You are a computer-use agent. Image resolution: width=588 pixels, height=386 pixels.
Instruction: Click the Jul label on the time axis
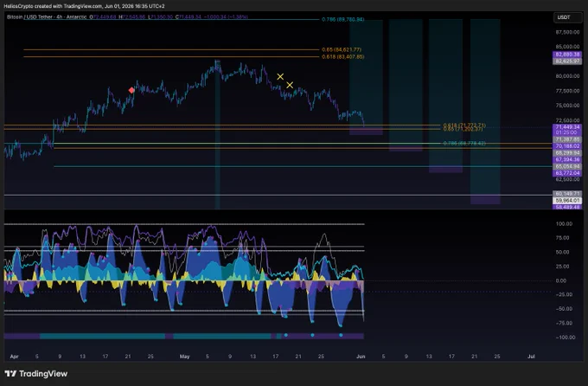pos(531,357)
